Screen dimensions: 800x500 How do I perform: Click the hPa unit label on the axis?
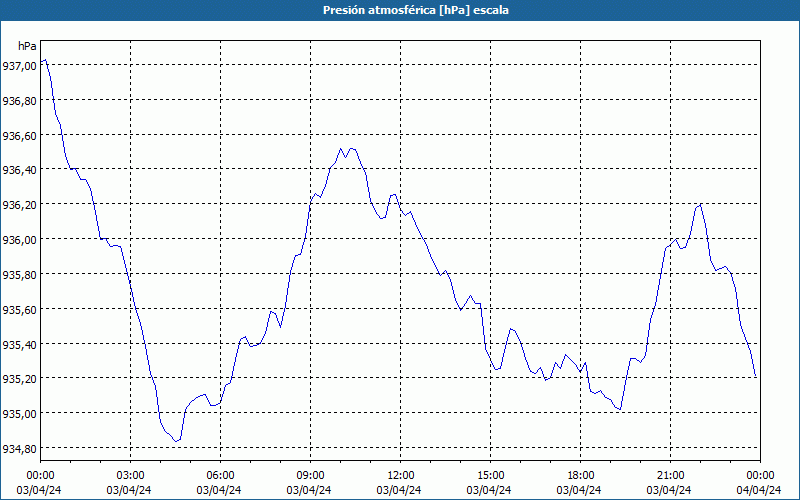click(x=27, y=46)
